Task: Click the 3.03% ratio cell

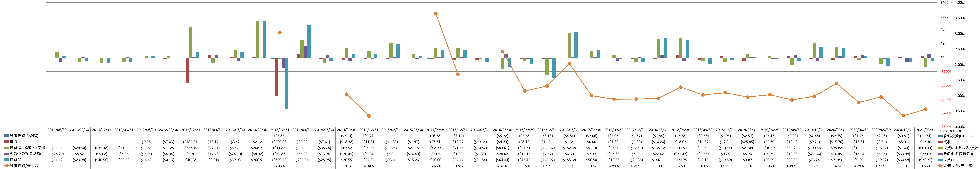Action: coord(280,166)
